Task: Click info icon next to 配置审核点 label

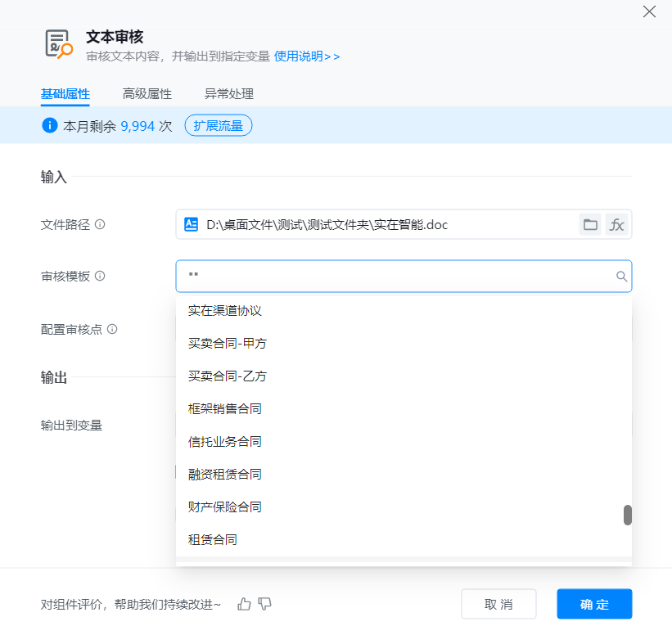Action: pyautogui.click(x=112, y=329)
